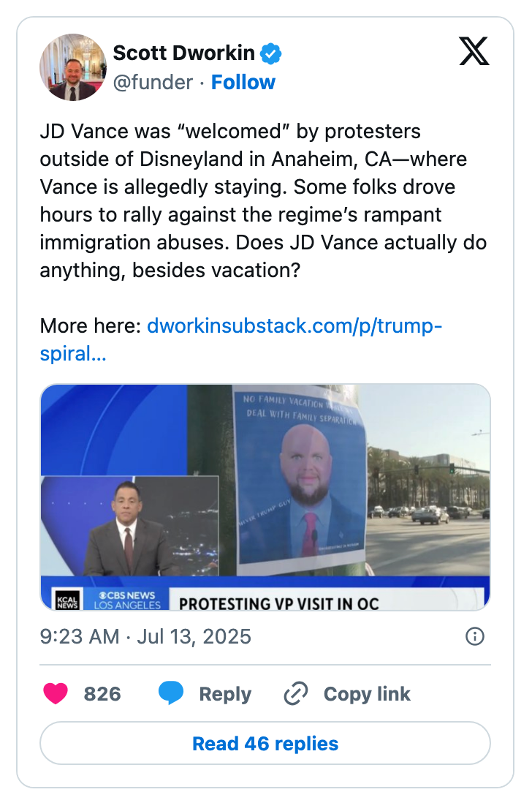532x803 pixels.
Task: Click the X logo in the corner
Action: coord(474,51)
